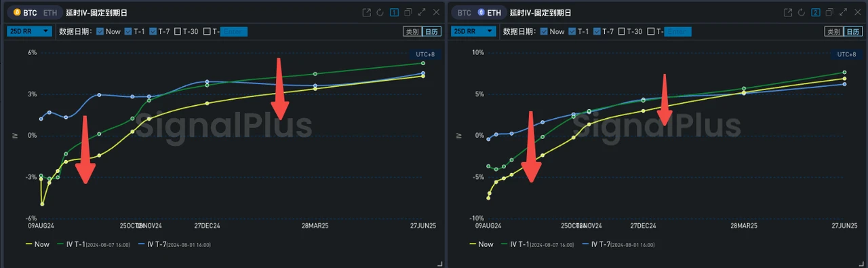The width and height of the screenshot is (868, 268).
Task: Select 类别 view in the right panel
Action: [833, 31]
